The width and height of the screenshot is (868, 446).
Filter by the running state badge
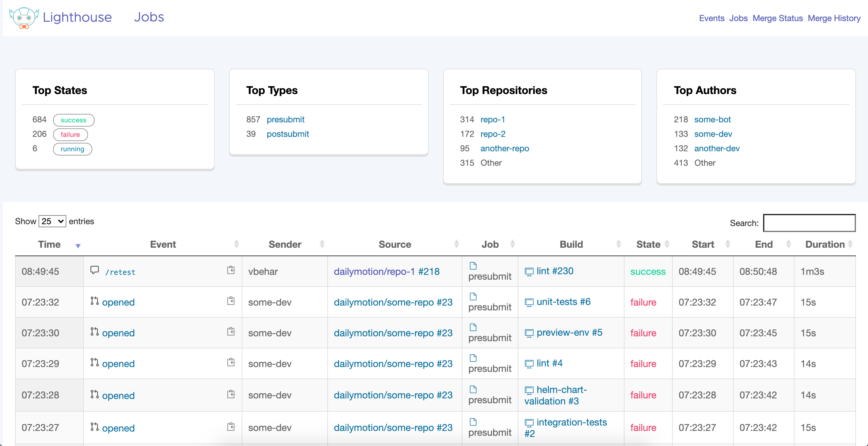tap(72, 149)
